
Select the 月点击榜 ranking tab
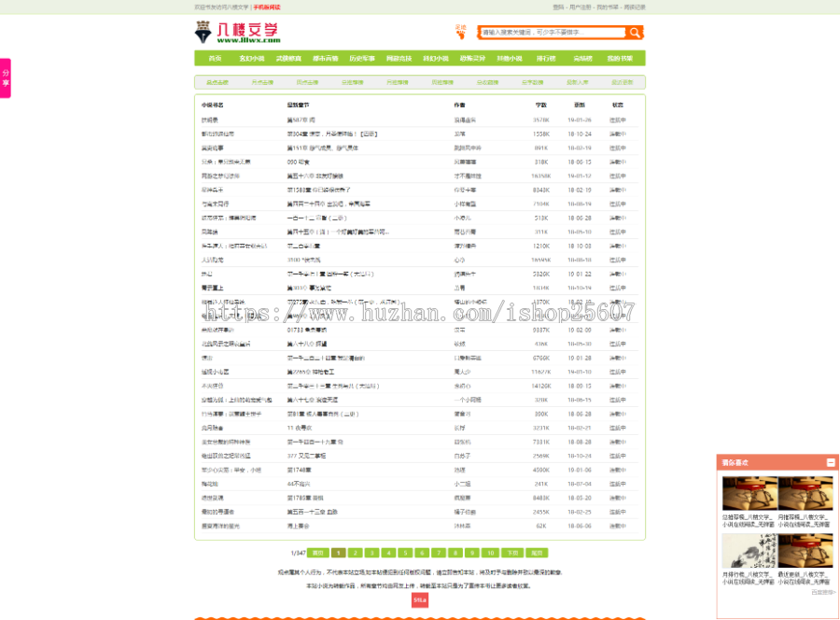click(262, 82)
